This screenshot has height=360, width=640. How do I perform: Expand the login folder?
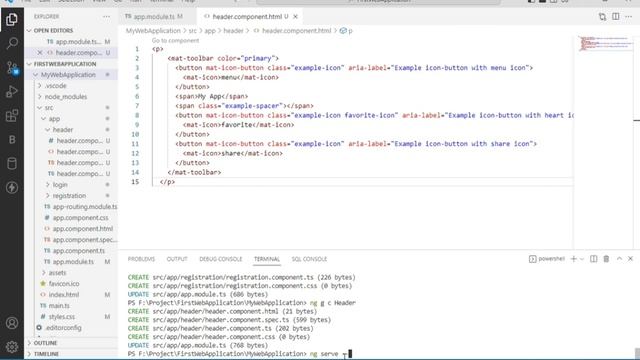tap(60, 185)
